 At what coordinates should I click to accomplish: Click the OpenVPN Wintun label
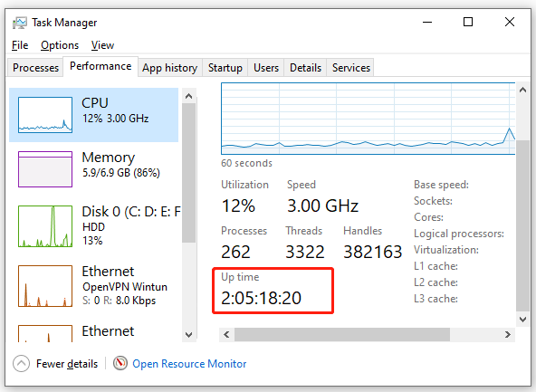(125, 286)
